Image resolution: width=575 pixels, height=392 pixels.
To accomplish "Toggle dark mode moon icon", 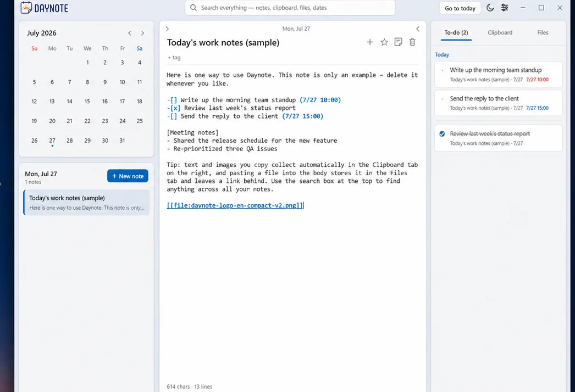I will point(490,8).
